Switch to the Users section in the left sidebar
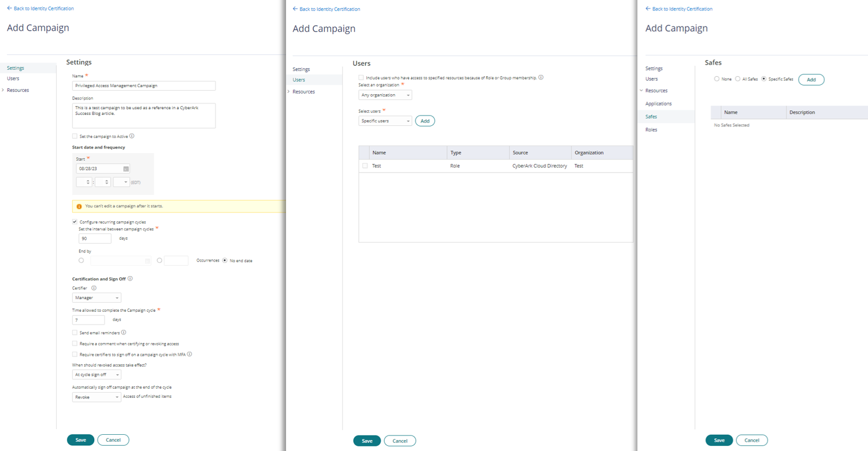Viewport: 868px width, 451px height. (x=13, y=79)
